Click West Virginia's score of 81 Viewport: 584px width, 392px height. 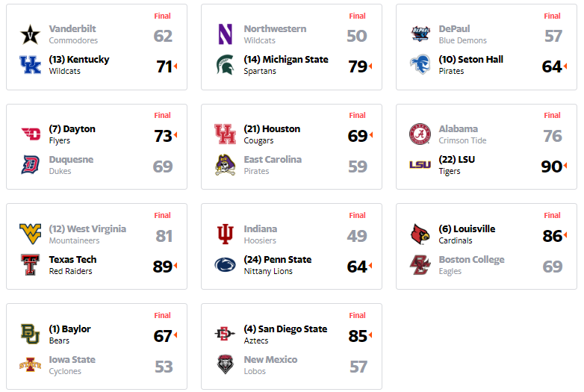pyautogui.click(x=164, y=236)
